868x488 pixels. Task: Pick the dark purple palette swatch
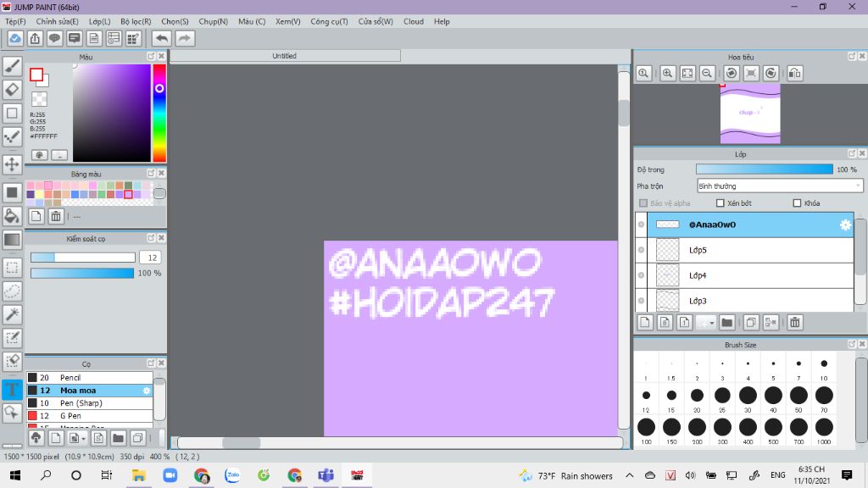tap(31, 194)
